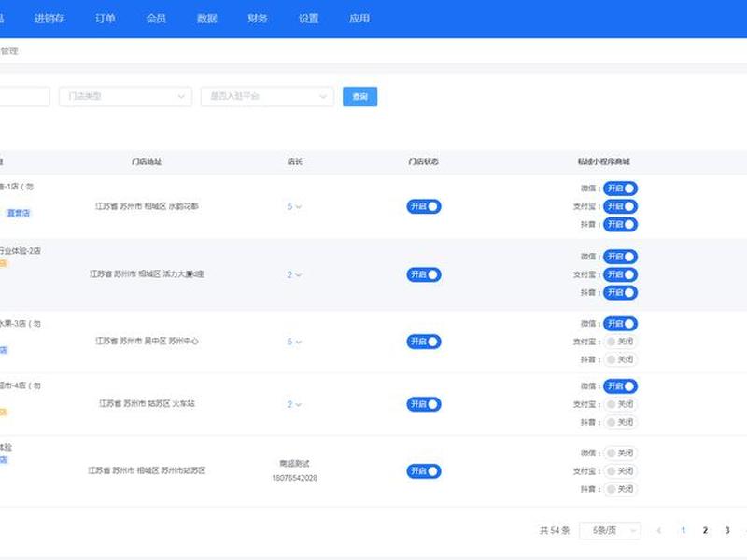747x560 pixels.
Task: Open the 会员 menu
Action: (156, 19)
